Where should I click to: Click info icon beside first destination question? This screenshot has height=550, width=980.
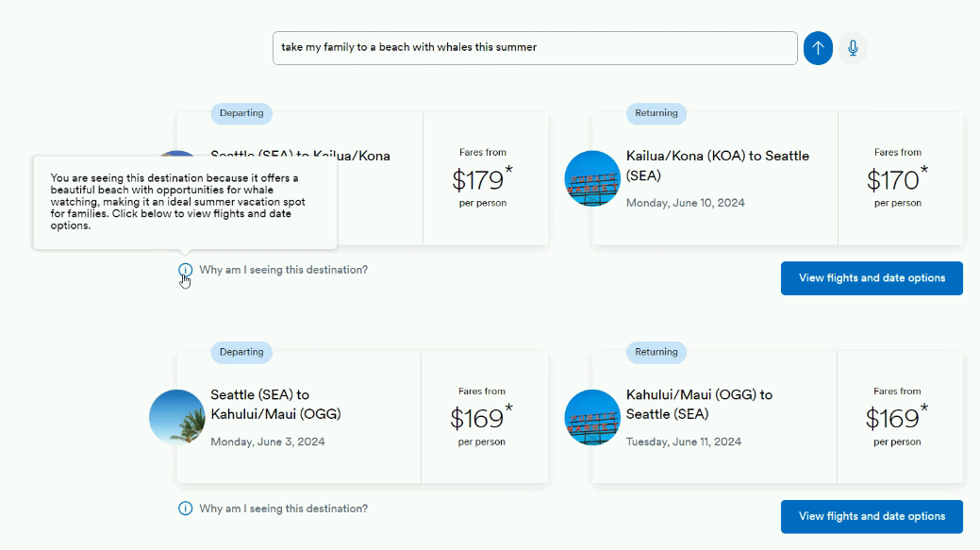(185, 270)
